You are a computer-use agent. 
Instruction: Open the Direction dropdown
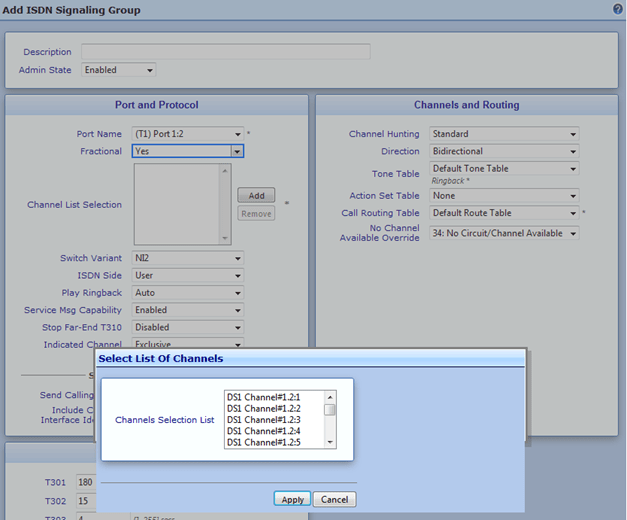pos(504,152)
